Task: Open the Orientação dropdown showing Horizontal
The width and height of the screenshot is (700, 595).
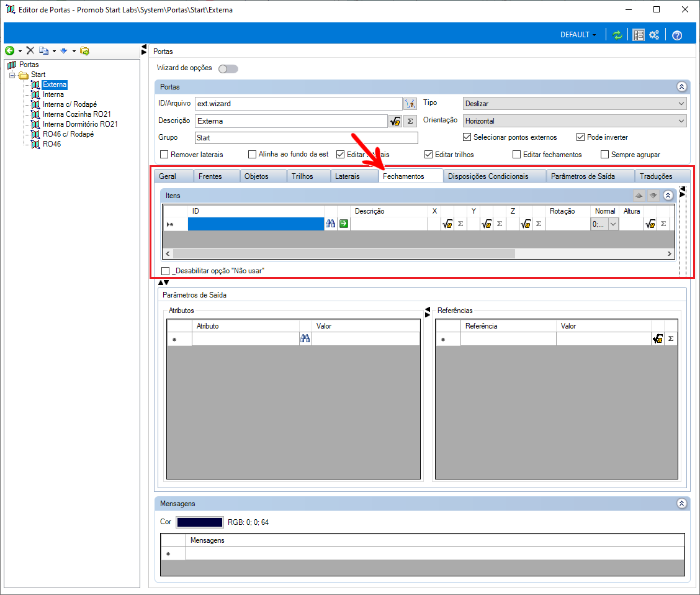Action: (575, 121)
